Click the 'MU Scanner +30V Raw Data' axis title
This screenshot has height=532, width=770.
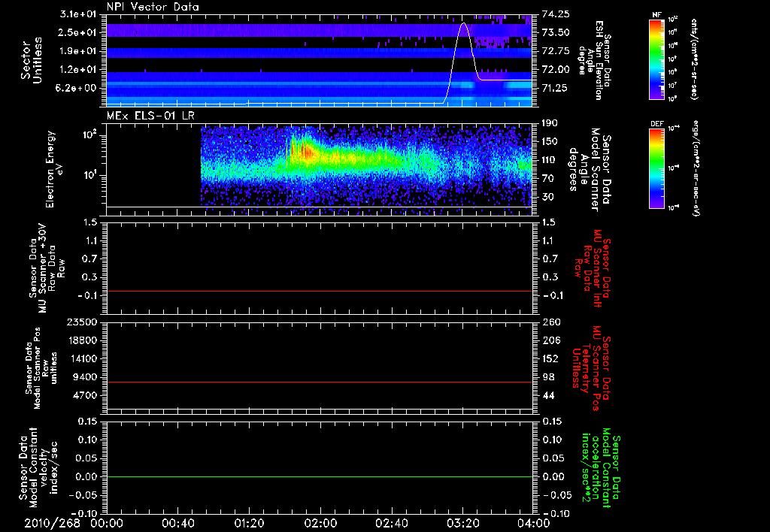pyautogui.click(x=47, y=268)
